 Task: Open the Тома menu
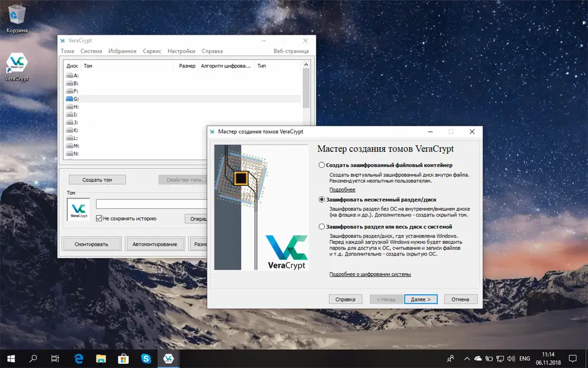click(68, 51)
